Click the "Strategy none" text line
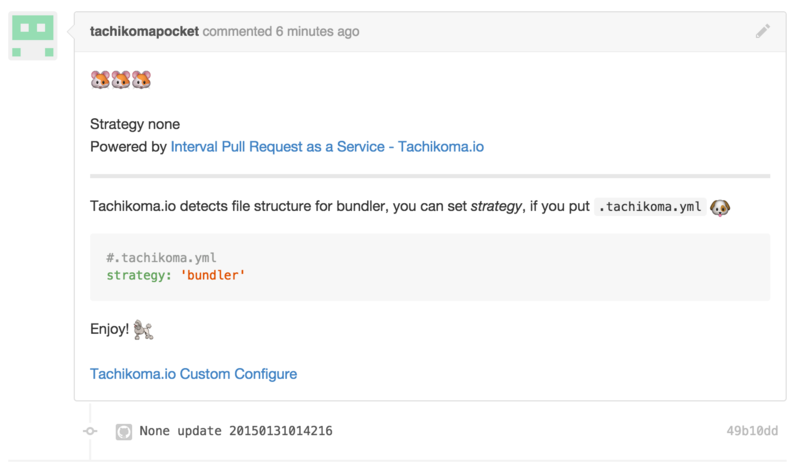Screen dimensions: 800x471 click(135, 124)
